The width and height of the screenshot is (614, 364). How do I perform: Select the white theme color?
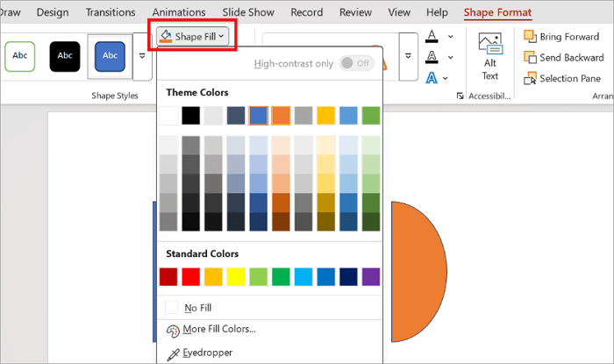(168, 116)
